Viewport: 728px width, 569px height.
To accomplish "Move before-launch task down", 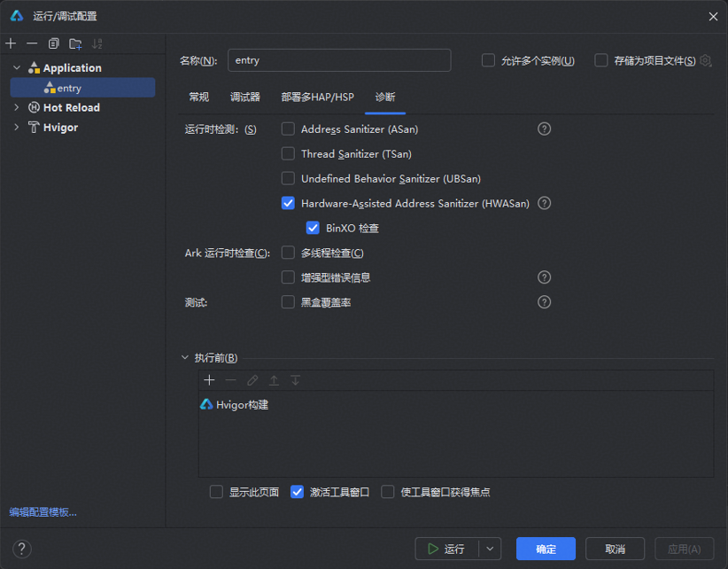I will click(295, 380).
